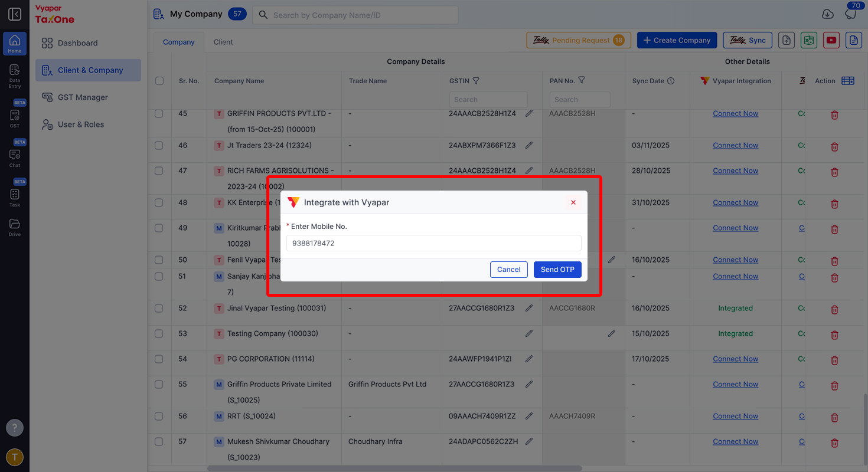Delete the PG CORPORATION row

[834, 359]
